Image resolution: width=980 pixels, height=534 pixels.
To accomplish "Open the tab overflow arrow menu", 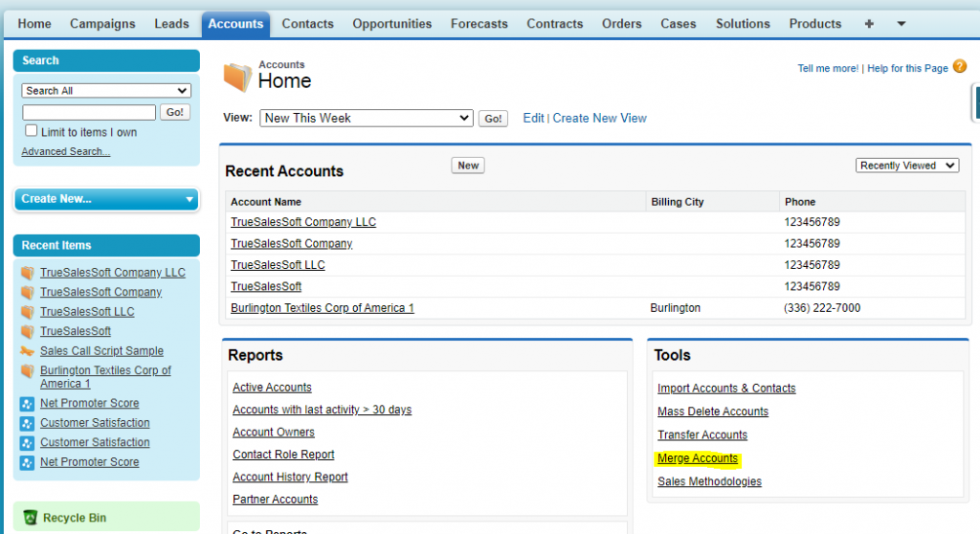I will (x=901, y=24).
